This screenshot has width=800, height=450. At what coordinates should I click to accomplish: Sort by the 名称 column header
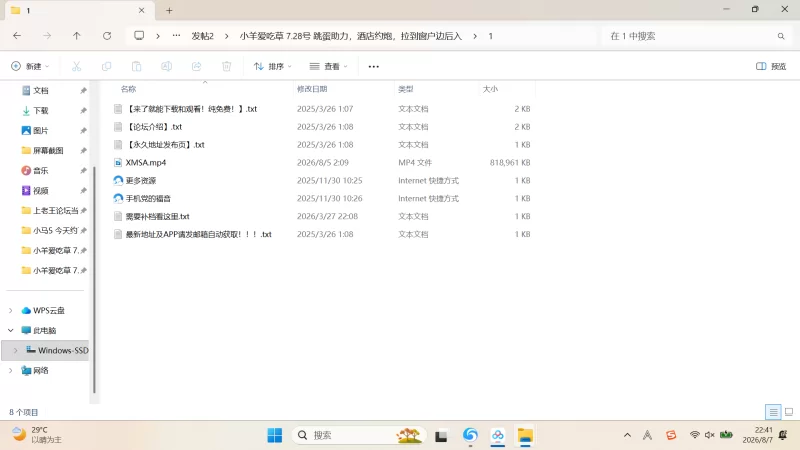128,89
